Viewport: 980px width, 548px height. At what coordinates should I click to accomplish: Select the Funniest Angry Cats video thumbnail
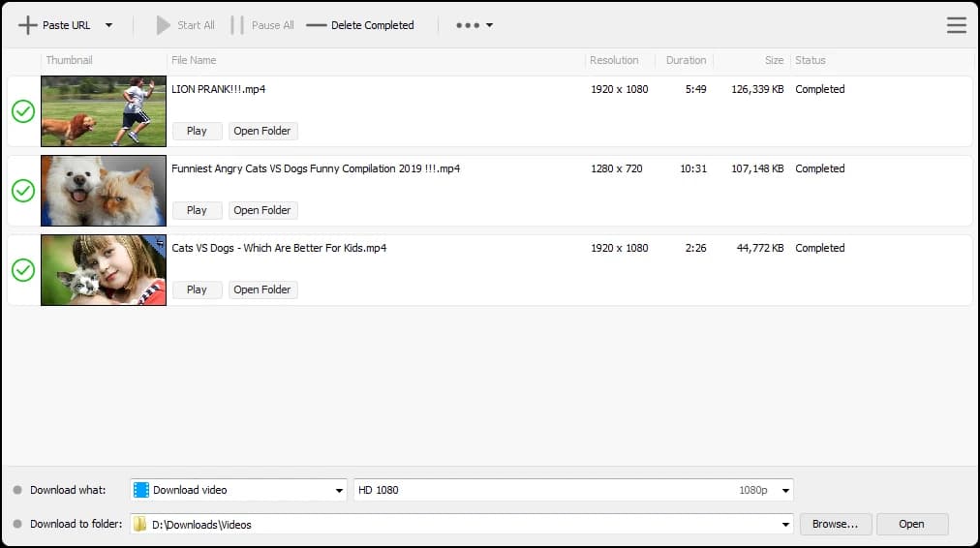pos(104,191)
